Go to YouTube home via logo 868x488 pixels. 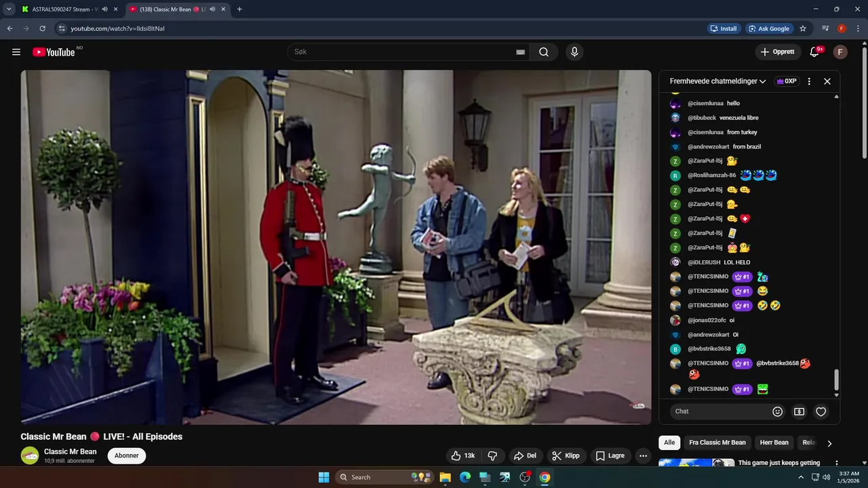pos(54,52)
